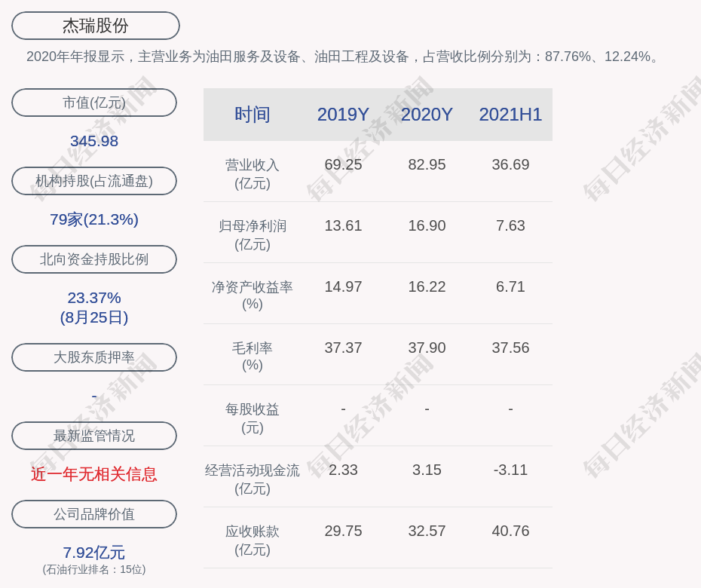
Task: Click the 2020Y column header
Action: pyautogui.click(x=427, y=115)
